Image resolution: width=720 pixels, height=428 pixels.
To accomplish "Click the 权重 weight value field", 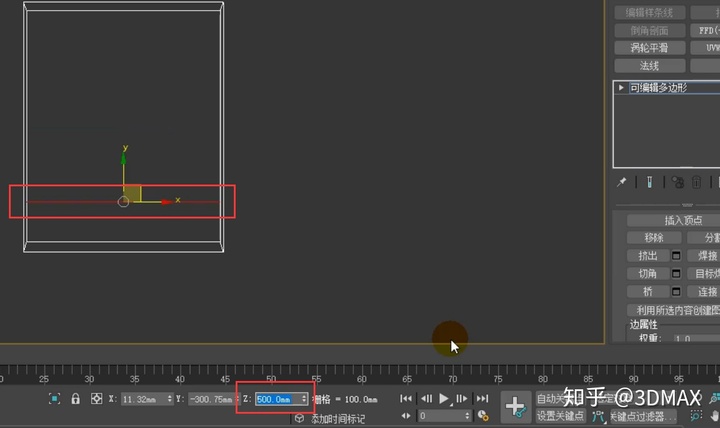I will [x=697, y=338].
